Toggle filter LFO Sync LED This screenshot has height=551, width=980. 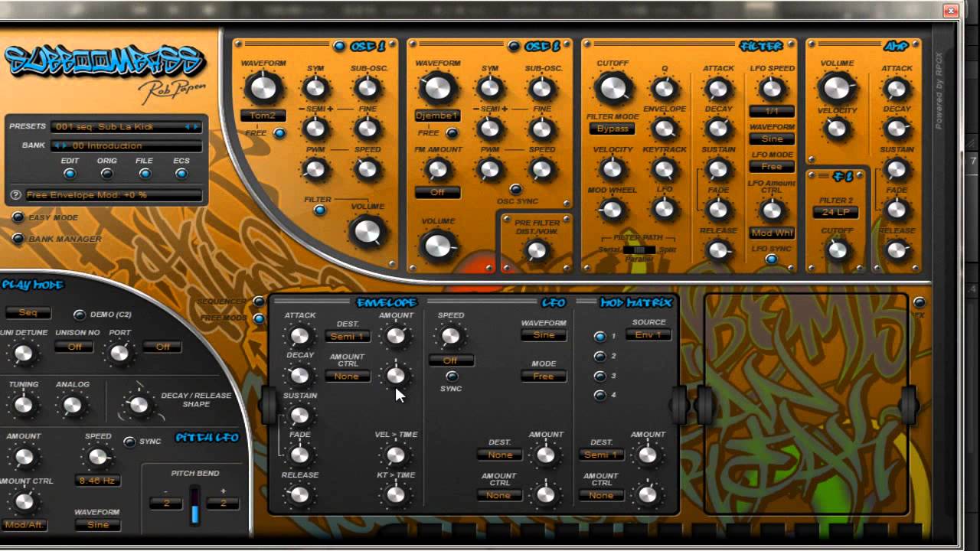771,259
